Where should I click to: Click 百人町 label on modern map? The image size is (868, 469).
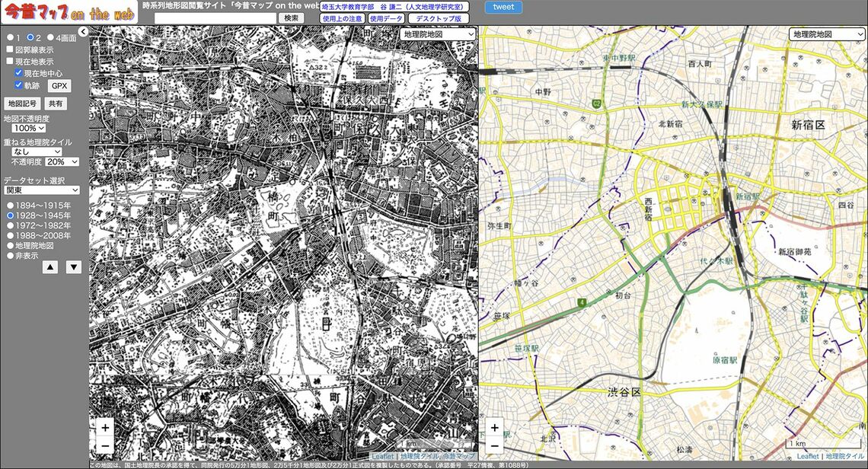(x=700, y=64)
